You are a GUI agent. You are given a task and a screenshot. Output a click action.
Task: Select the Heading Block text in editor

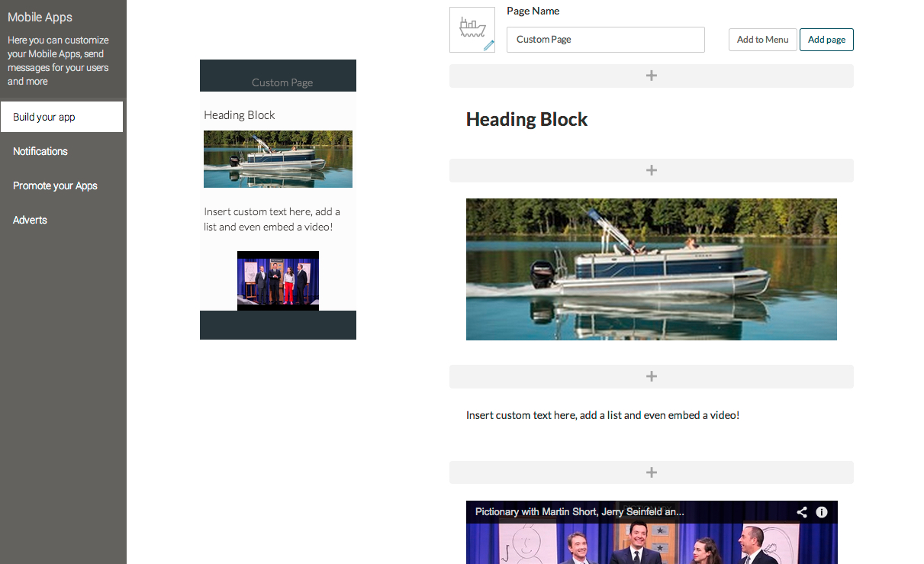click(526, 120)
